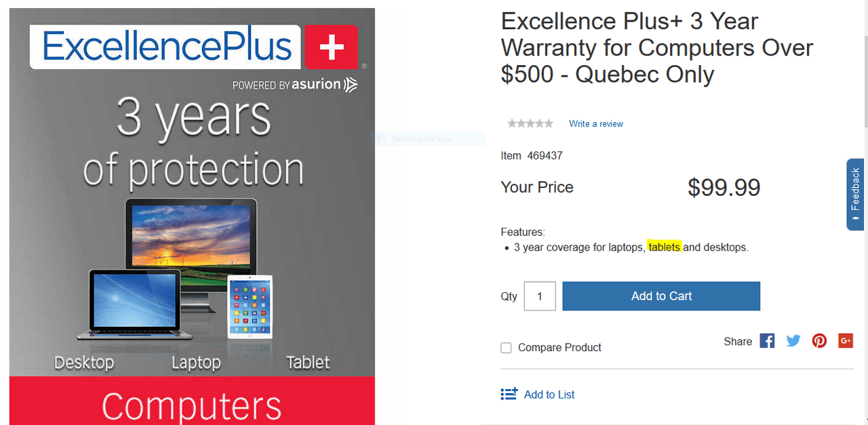The image size is (868, 425).
Task: Give the product a five-star rating
Action: click(x=550, y=123)
